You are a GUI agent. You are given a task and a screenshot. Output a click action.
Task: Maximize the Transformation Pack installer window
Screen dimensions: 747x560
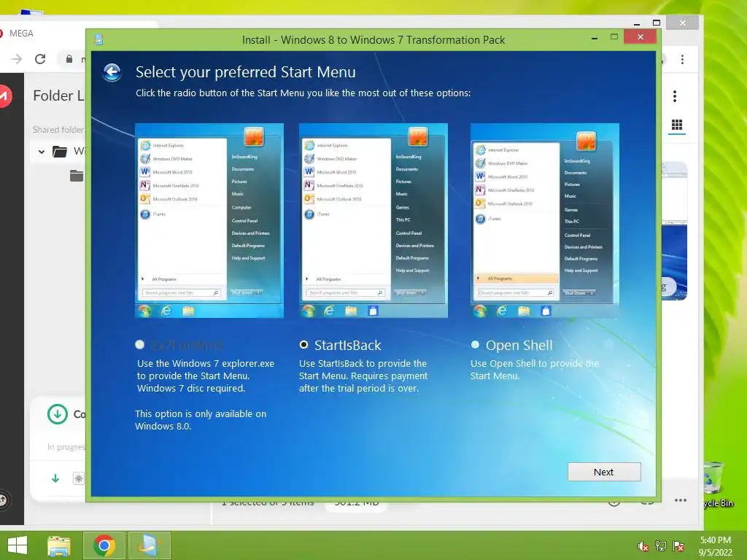coord(614,36)
